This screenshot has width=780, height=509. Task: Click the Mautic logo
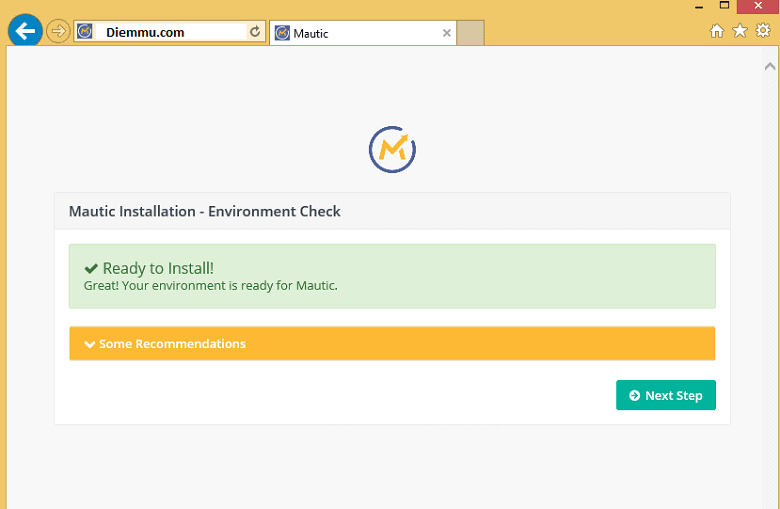(x=392, y=149)
